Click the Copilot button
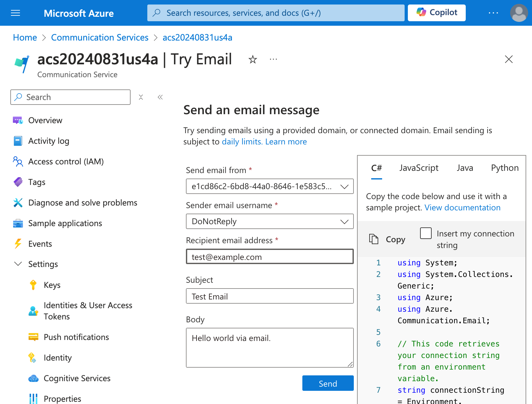532x404 pixels. pos(436,13)
